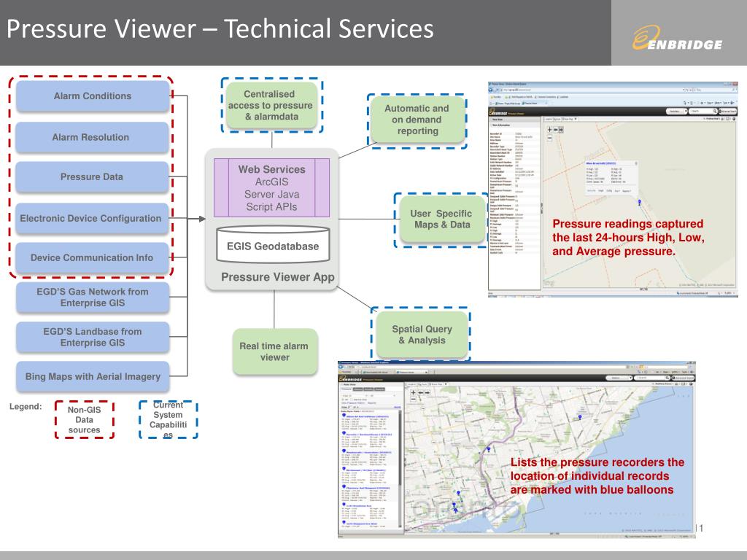Zoom in on the upper Pressure Viewer map
The image size is (747, 560).
[x=549, y=130]
